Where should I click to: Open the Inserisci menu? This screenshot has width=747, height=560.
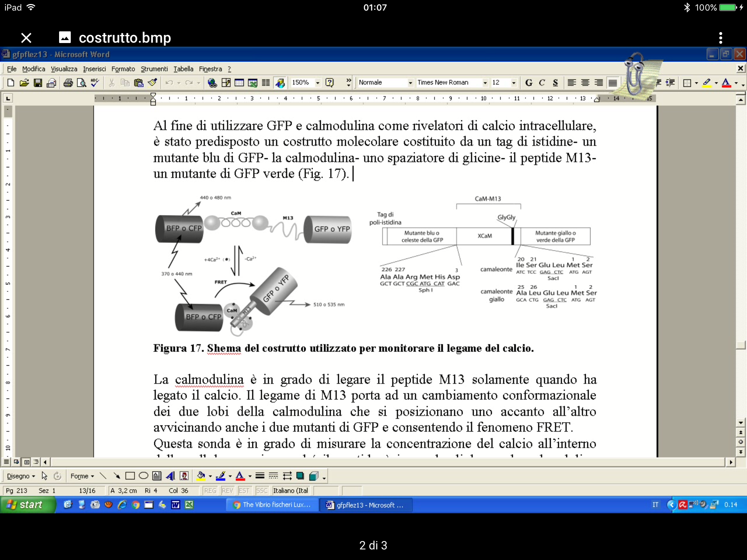(x=94, y=69)
